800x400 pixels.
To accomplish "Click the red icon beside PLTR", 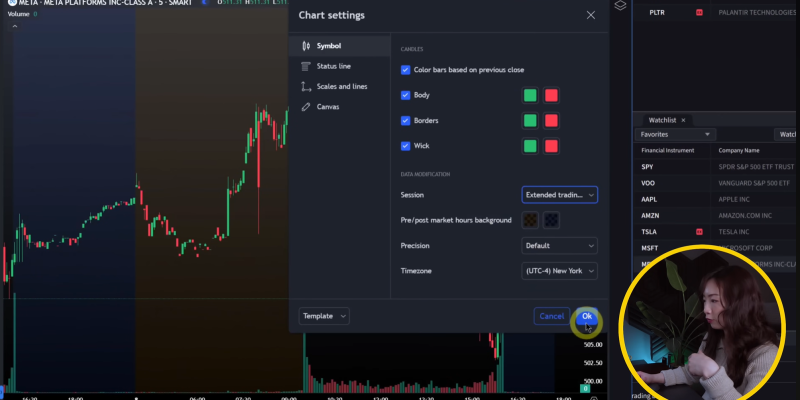I will tap(699, 12).
